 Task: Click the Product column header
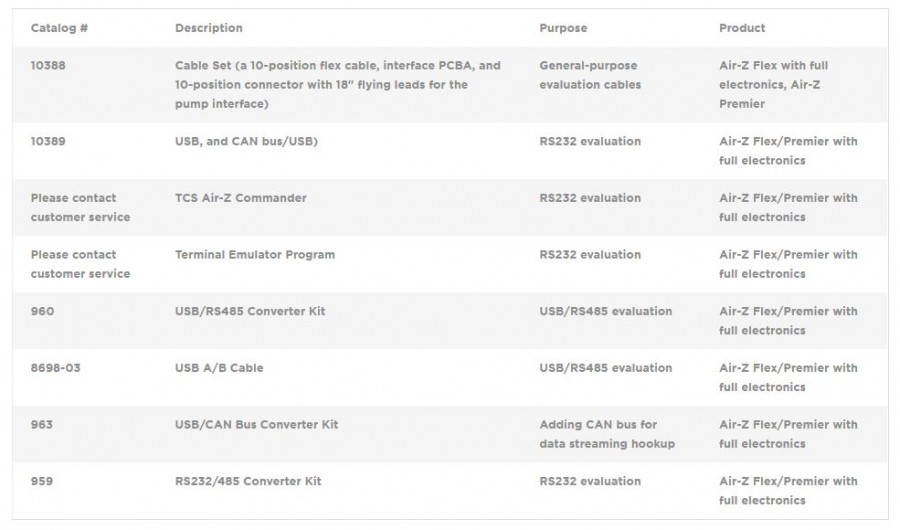click(742, 28)
